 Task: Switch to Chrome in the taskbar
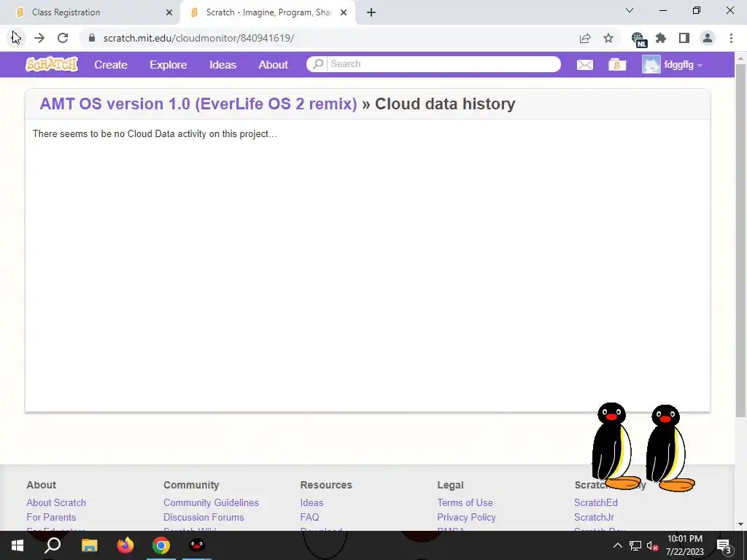161,545
